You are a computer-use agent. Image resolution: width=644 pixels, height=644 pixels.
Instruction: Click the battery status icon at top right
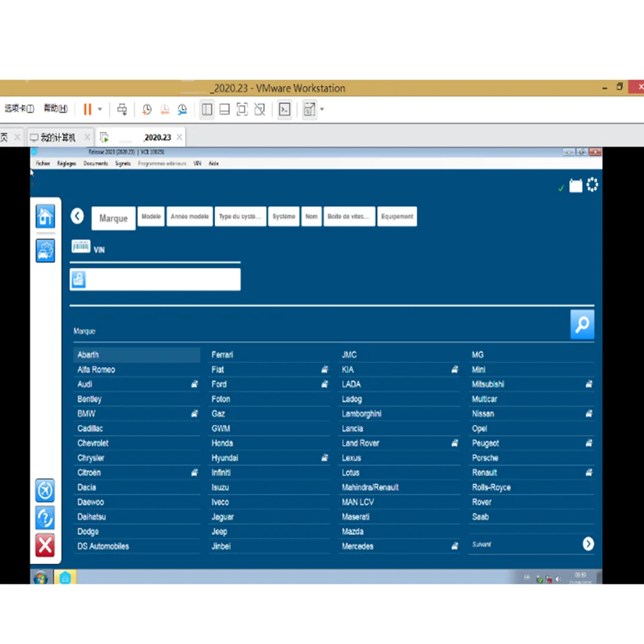(575, 185)
